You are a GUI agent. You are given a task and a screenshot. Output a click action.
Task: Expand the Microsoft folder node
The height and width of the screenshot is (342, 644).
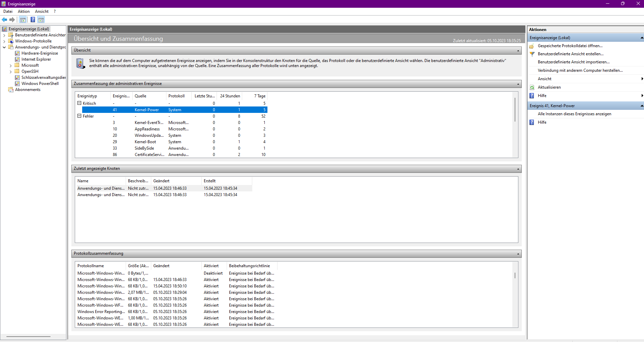pyautogui.click(x=10, y=66)
